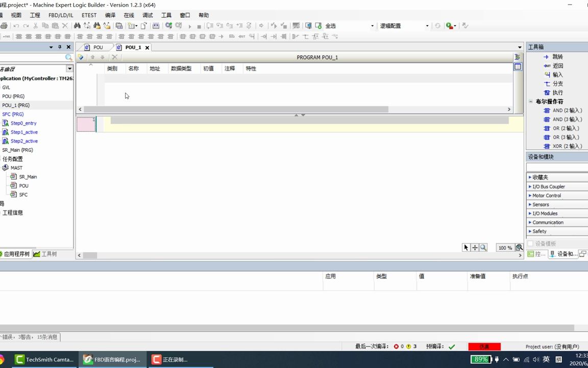
Task: Open TechSmith Camtasia from the taskbar
Action: pos(45,359)
